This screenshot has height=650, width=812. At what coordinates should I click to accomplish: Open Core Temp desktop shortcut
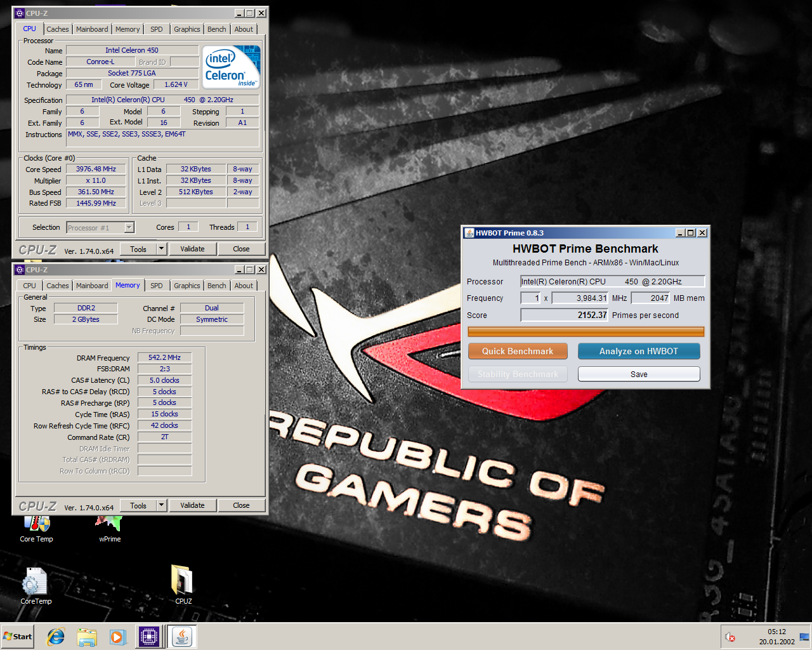(x=36, y=528)
